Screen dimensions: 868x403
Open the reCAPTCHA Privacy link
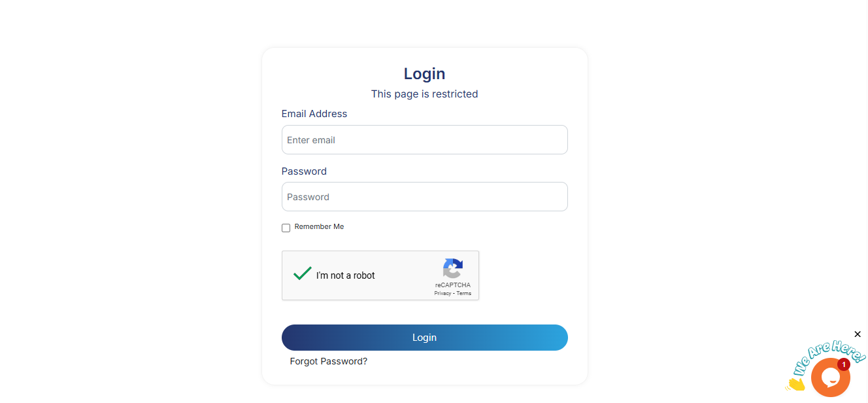point(442,294)
